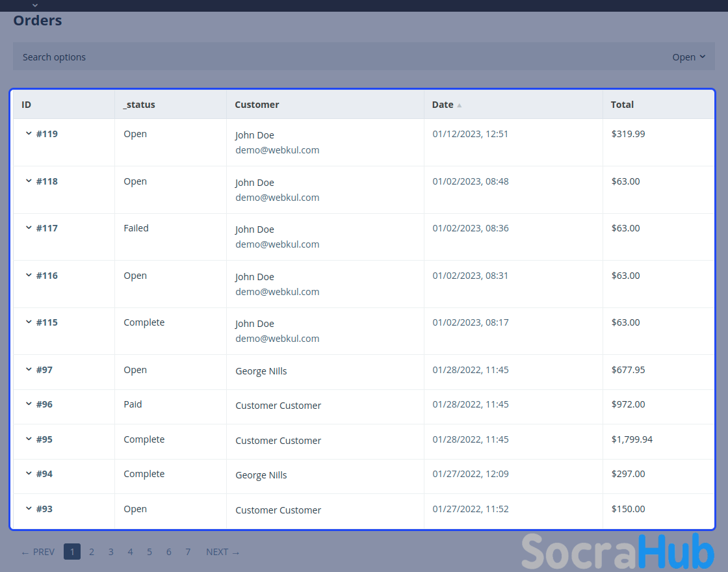Go to page 3 of orders
Screen dimensions: 728x572
tap(111, 552)
